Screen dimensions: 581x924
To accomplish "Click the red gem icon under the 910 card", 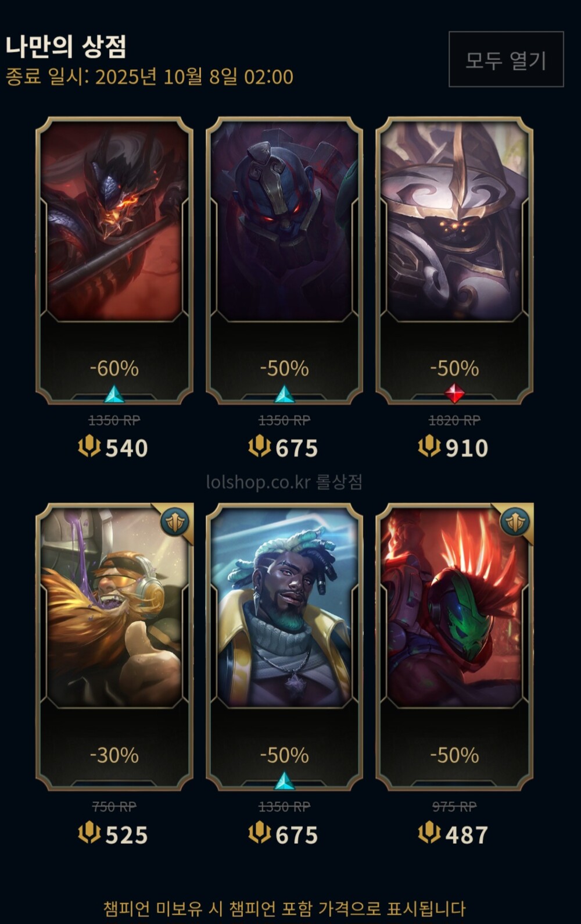I will [x=454, y=394].
